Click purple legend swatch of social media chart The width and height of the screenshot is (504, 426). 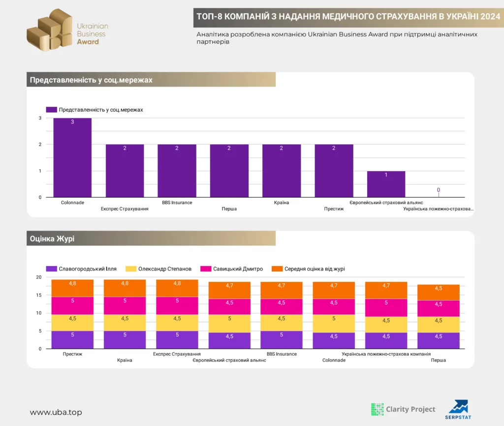51,110
